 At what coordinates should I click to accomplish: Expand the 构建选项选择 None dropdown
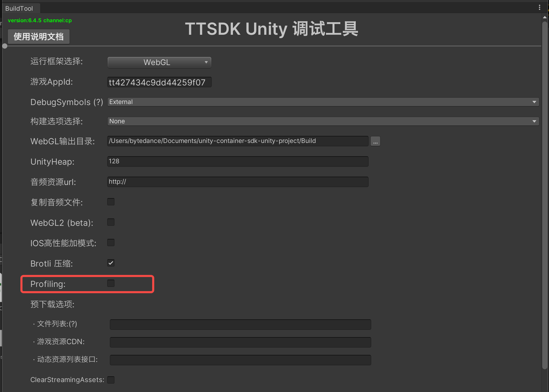pos(323,121)
